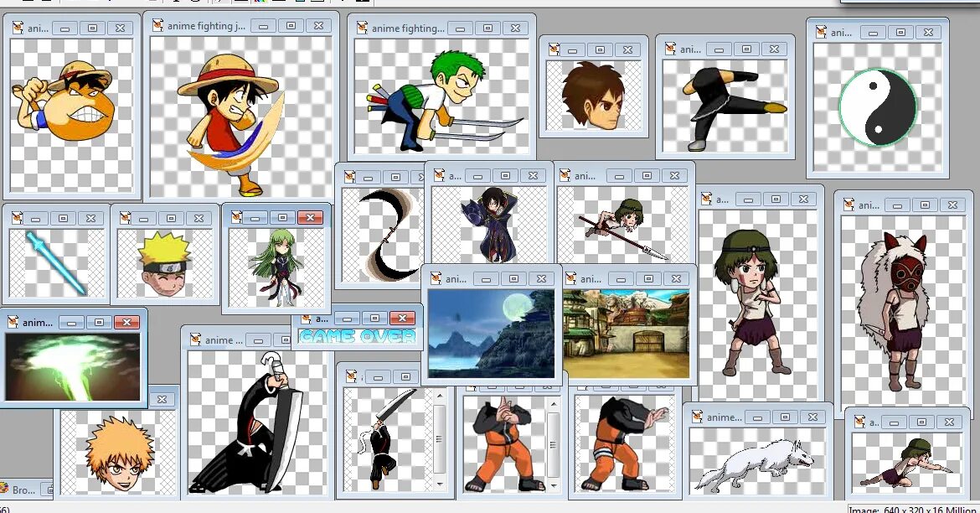Minimize the Zoro with swords window
This screenshot has height=513, width=980.
tap(460, 28)
